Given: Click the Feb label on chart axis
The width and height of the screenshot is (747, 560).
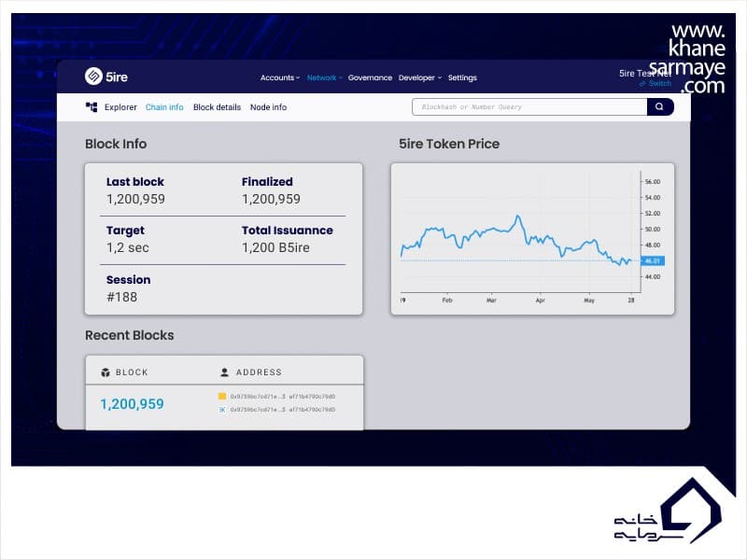Looking at the screenshot, I should pyautogui.click(x=447, y=301).
